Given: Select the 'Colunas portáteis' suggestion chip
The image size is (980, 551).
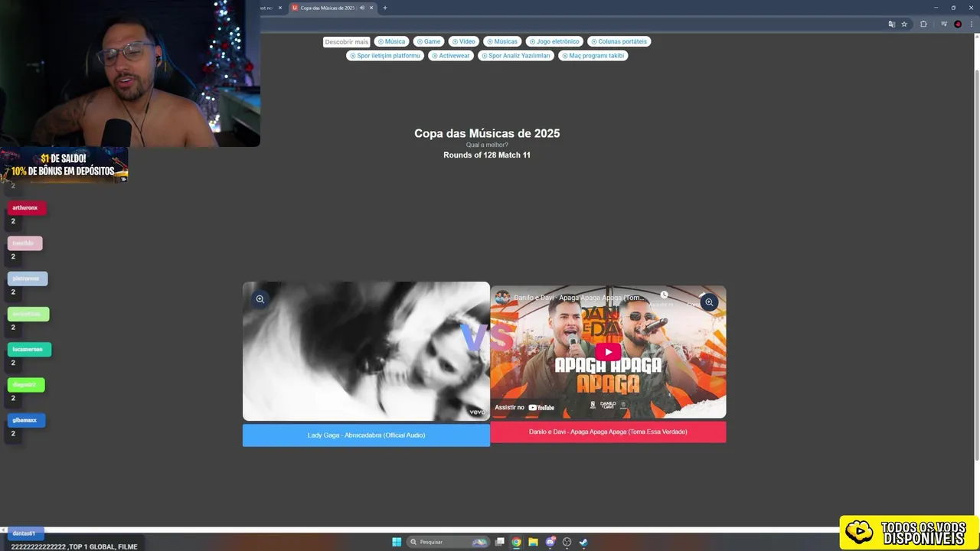Looking at the screenshot, I should coord(619,41).
